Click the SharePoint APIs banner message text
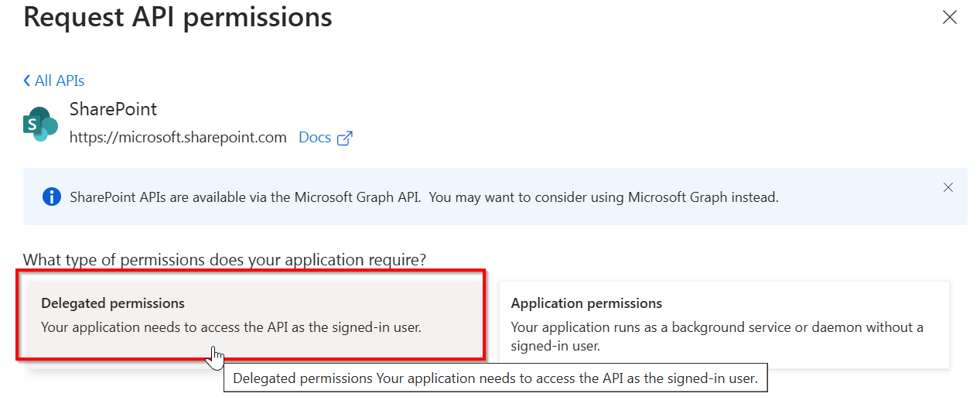 424,197
